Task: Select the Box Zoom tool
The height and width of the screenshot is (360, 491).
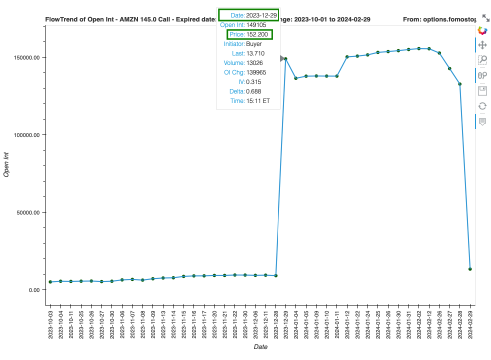Action: click(482, 60)
